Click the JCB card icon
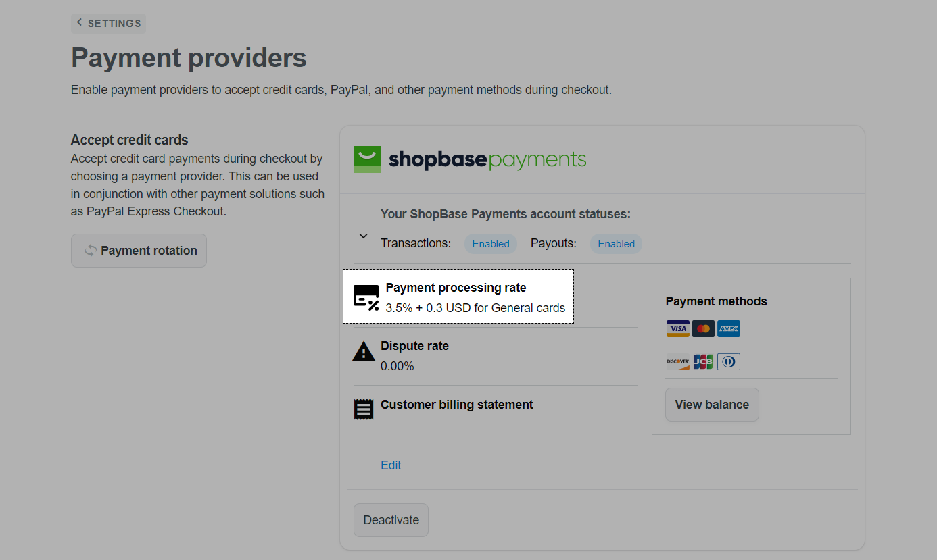 pyautogui.click(x=703, y=362)
